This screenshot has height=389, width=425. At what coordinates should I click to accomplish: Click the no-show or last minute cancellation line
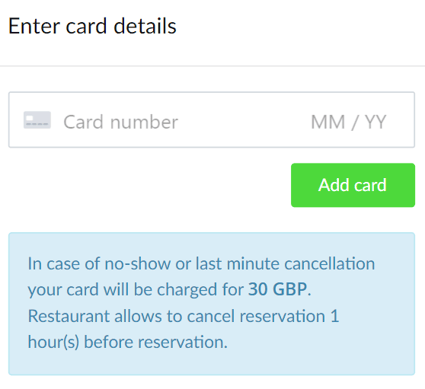pyautogui.click(x=201, y=264)
